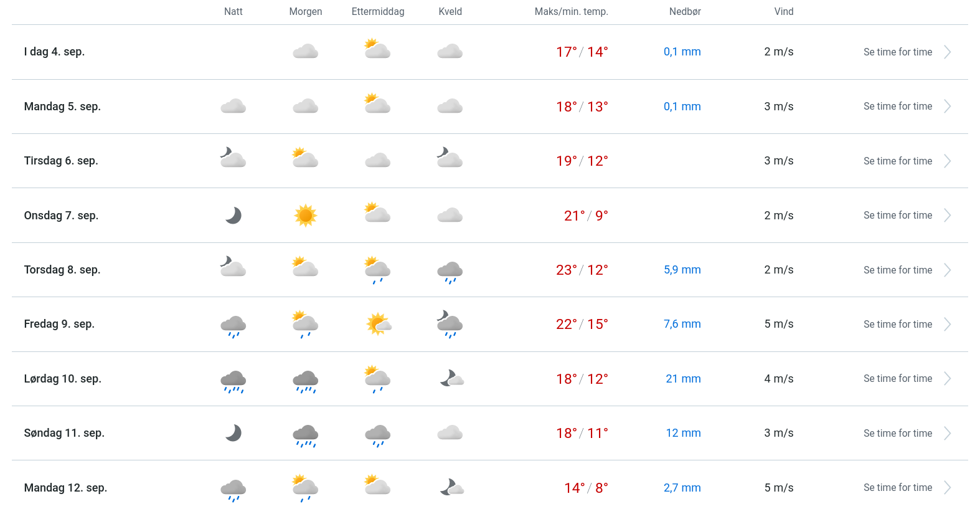
Task: Click the moon and cloud icon for Lørdag evening
Action: click(x=451, y=379)
